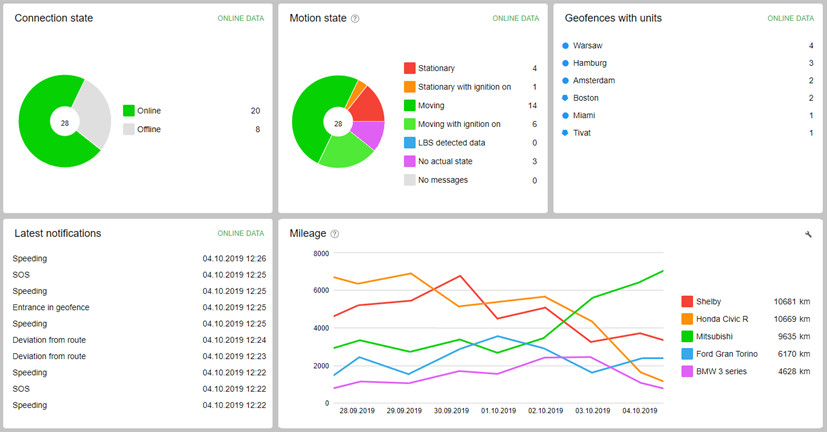Click the center of Connection state donut

(x=65, y=122)
